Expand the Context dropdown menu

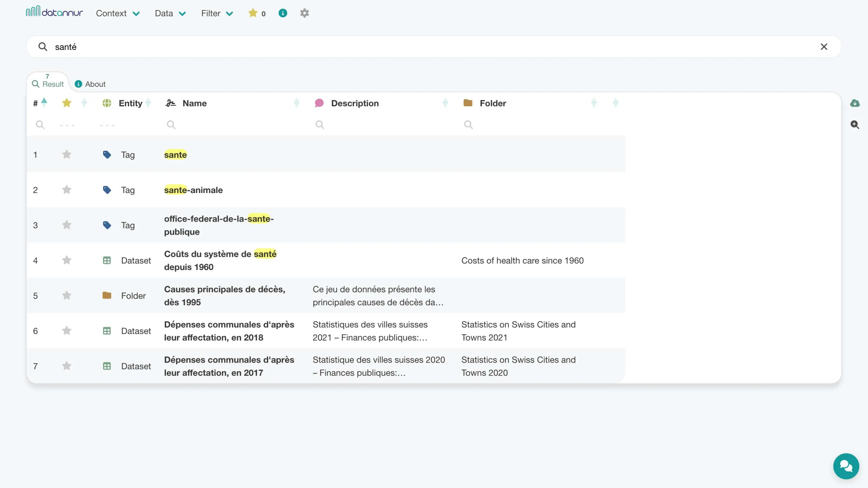(x=118, y=13)
